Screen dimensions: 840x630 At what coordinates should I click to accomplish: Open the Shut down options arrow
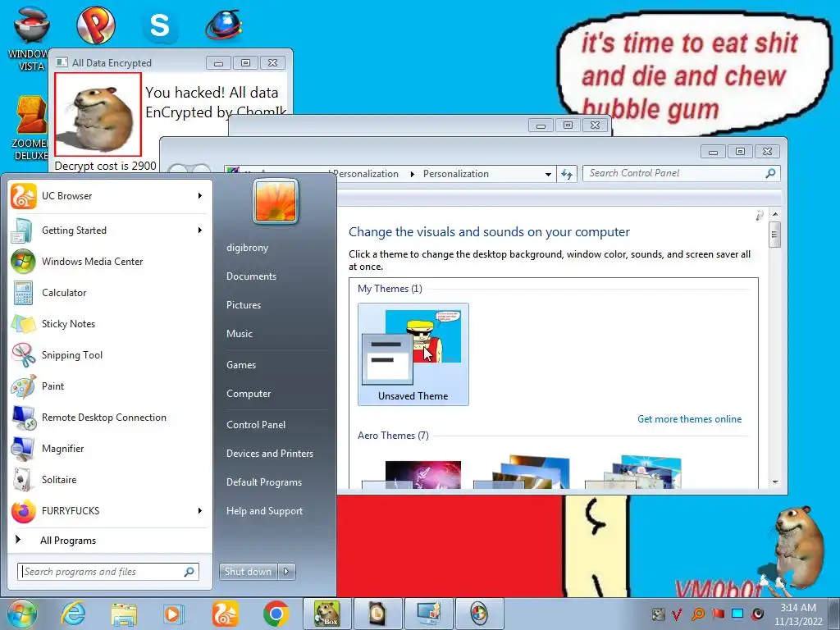click(286, 572)
